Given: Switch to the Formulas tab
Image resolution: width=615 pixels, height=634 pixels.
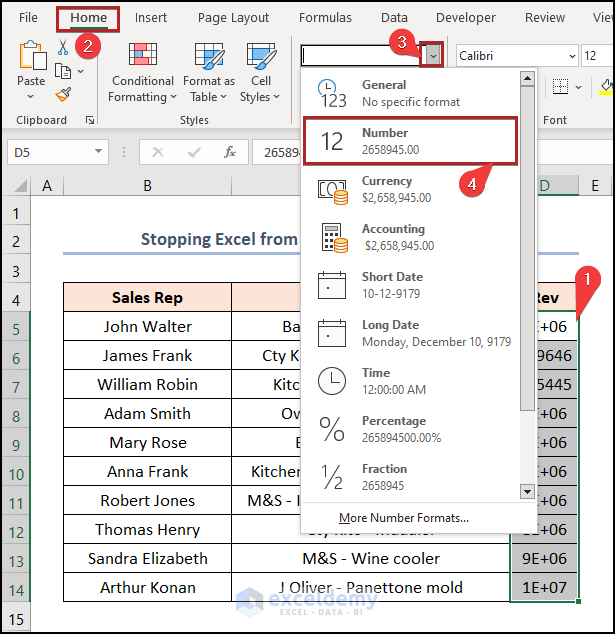Looking at the screenshot, I should 325,18.
